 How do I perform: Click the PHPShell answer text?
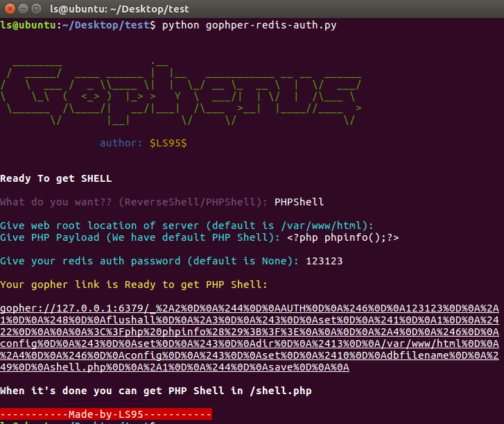tap(299, 202)
